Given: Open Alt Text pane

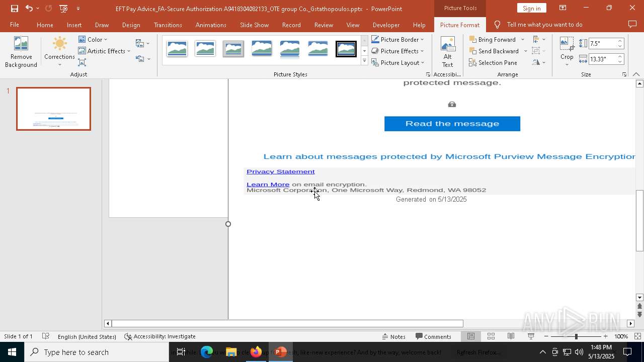Looking at the screenshot, I should pyautogui.click(x=448, y=52).
